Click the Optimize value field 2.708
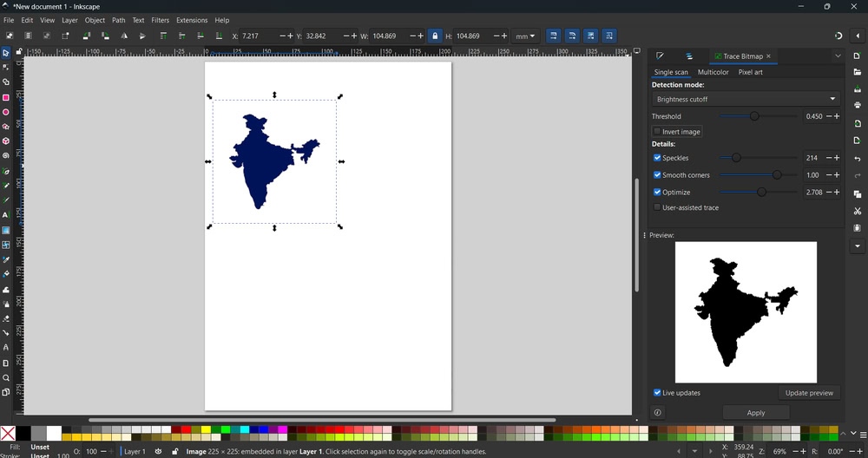This screenshot has width=868, height=458. point(814,192)
